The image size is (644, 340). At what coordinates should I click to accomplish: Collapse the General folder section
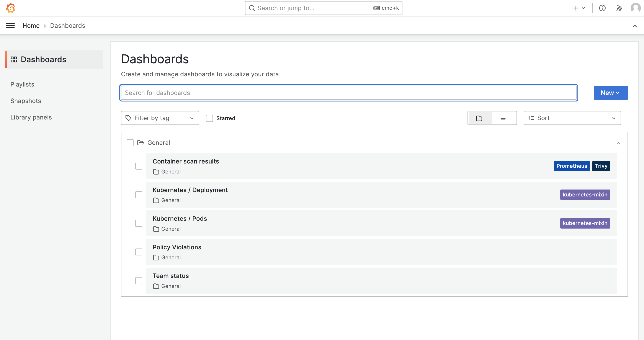pos(619,143)
